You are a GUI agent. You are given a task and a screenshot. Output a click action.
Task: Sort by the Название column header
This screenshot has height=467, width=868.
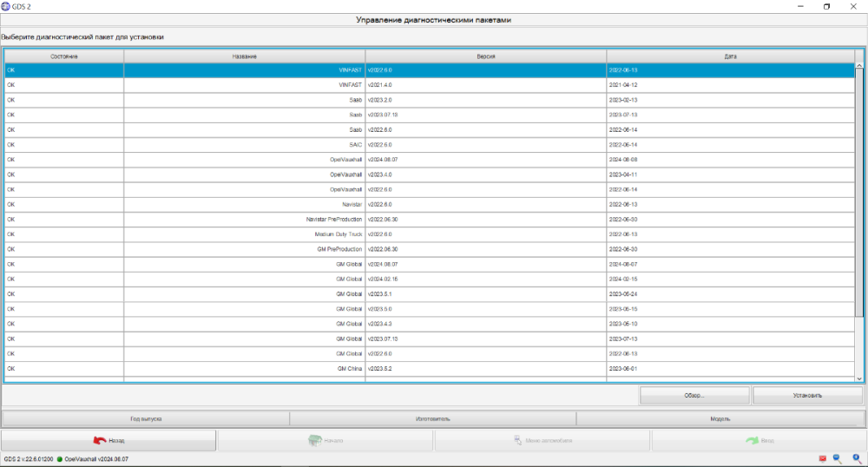click(x=244, y=56)
